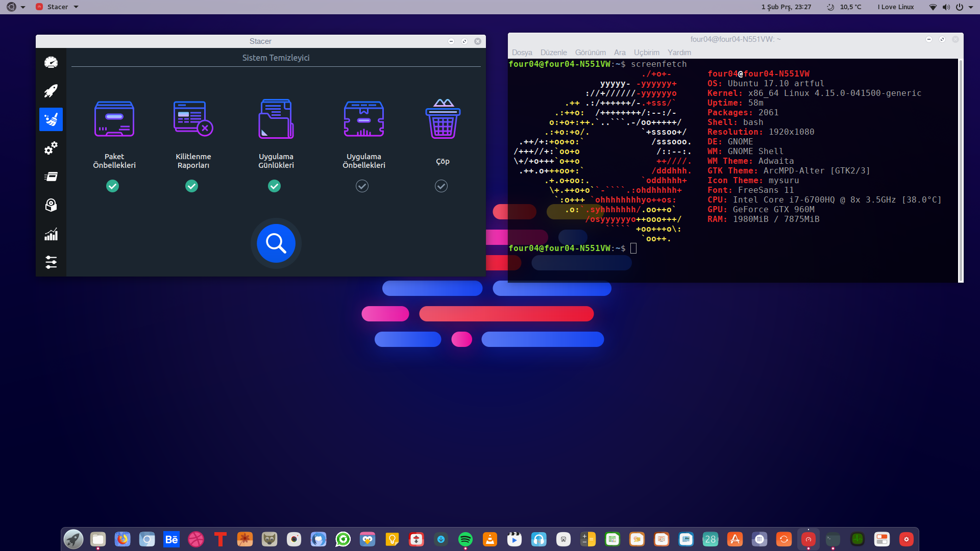
Task: Open the terminal icon in dock
Action: point(833,539)
